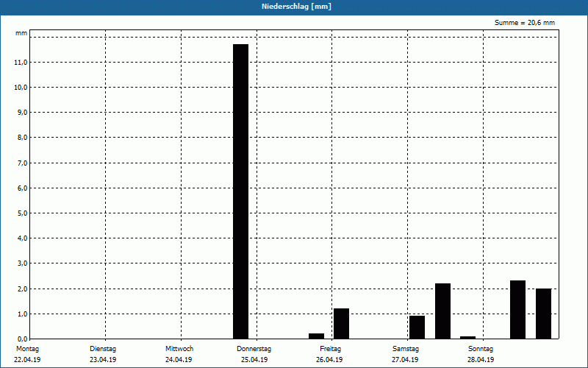Select the Sonntag day label
Image resolution: width=588 pixels, height=368 pixels.
click(x=481, y=349)
